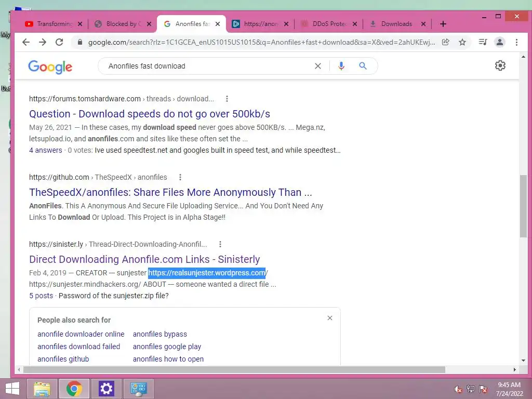Click the network tray icon
The width and height of the screenshot is (532, 399).
[x=471, y=389]
